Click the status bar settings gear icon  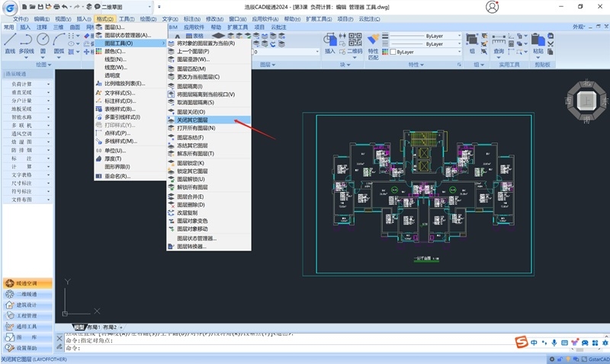[551, 359]
